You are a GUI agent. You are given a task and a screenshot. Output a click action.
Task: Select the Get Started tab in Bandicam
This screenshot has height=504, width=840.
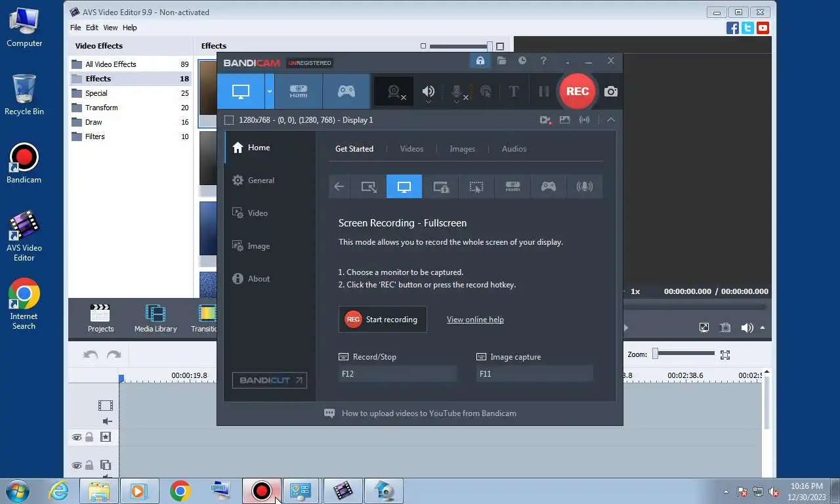click(x=354, y=149)
